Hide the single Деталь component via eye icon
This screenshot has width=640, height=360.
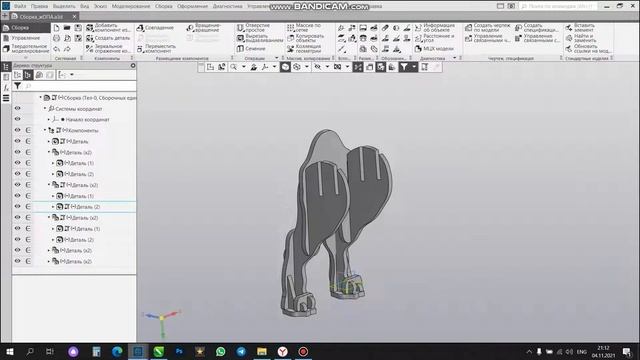tap(18, 141)
